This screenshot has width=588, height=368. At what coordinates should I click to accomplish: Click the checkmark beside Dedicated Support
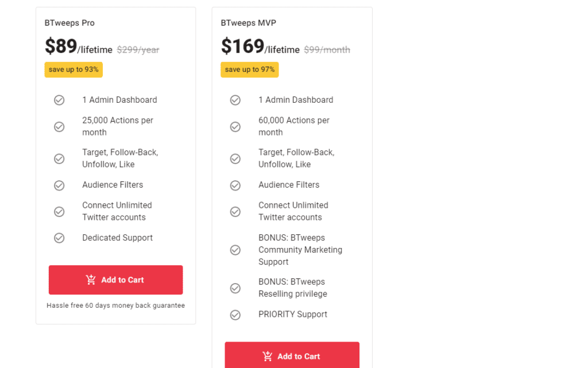pyautogui.click(x=59, y=238)
